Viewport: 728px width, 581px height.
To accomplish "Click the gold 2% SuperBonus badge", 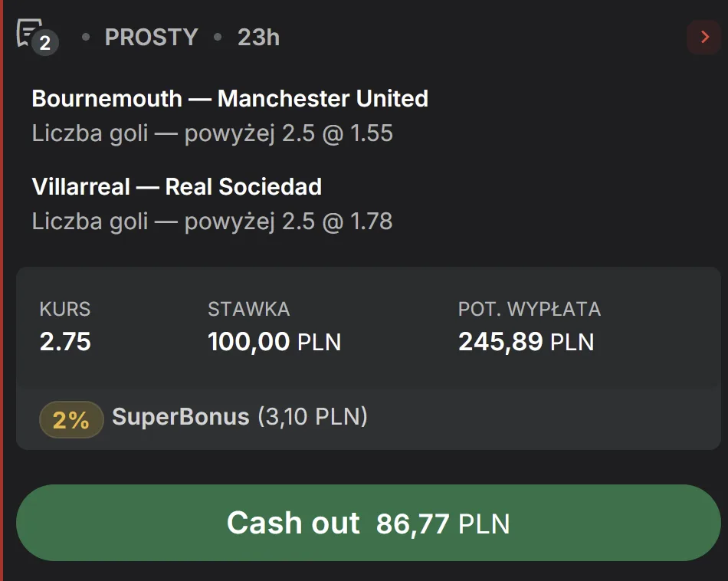I will click(71, 419).
